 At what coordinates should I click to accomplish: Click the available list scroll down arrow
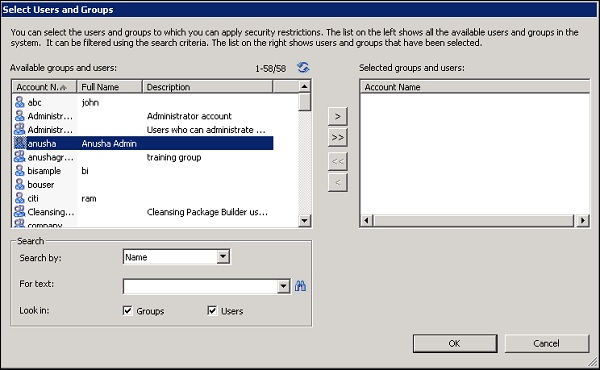point(304,220)
